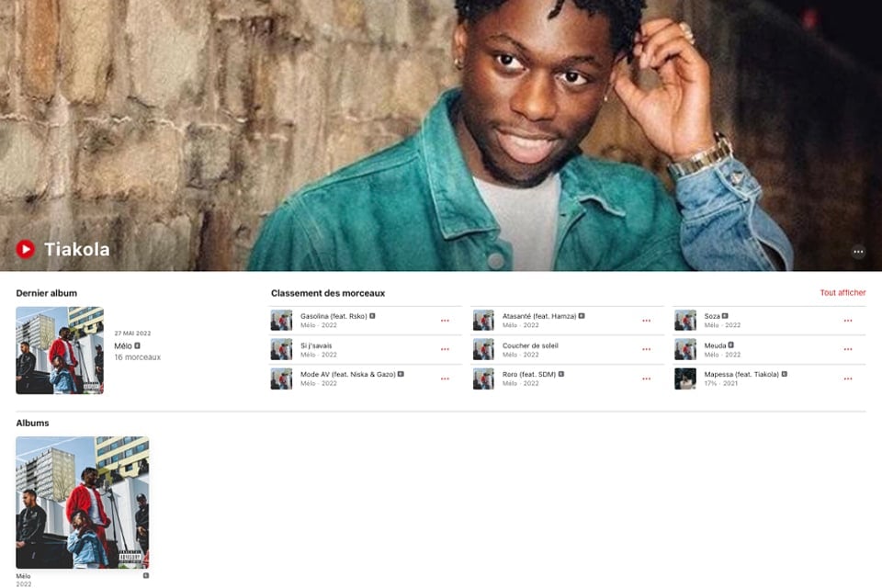This screenshot has height=588, width=882.
Task: Play the track Gasolina (feat. Rsko)
Action: click(x=334, y=316)
